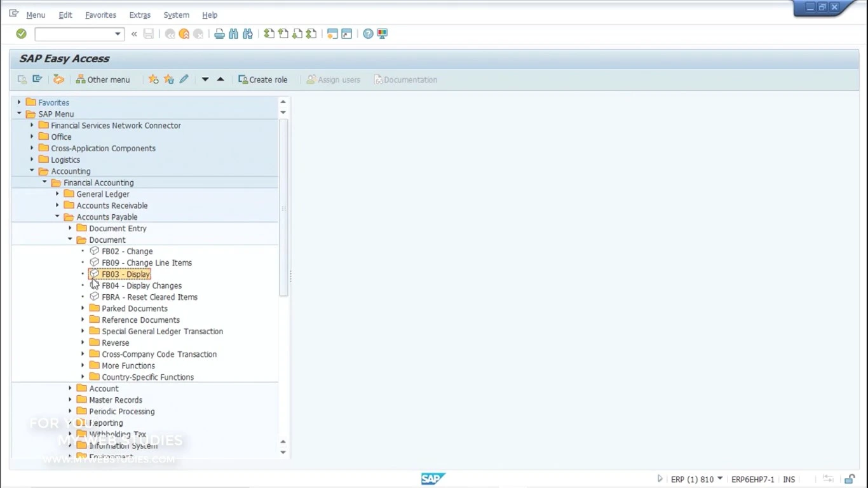Click the Assign users button

click(333, 79)
